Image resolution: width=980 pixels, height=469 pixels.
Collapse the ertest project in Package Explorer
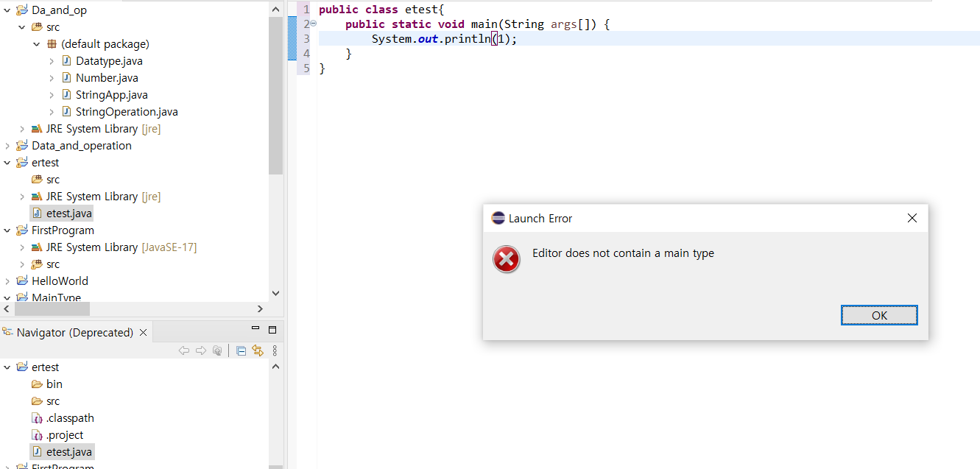point(8,163)
